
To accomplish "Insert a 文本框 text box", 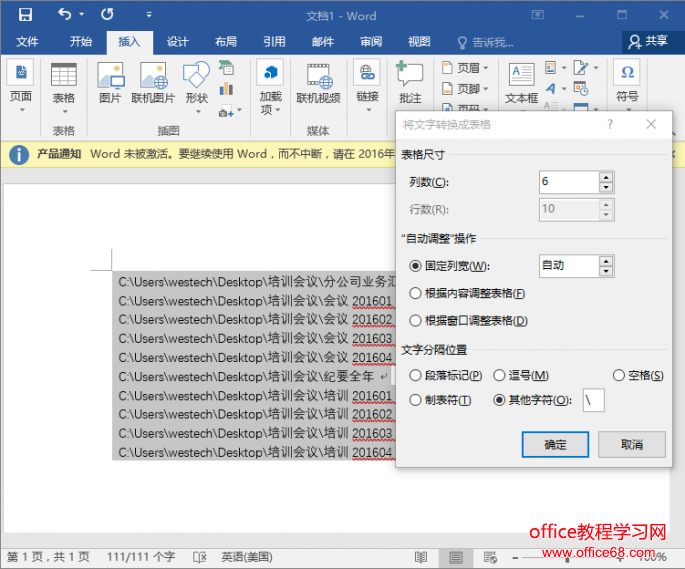I will (x=522, y=84).
